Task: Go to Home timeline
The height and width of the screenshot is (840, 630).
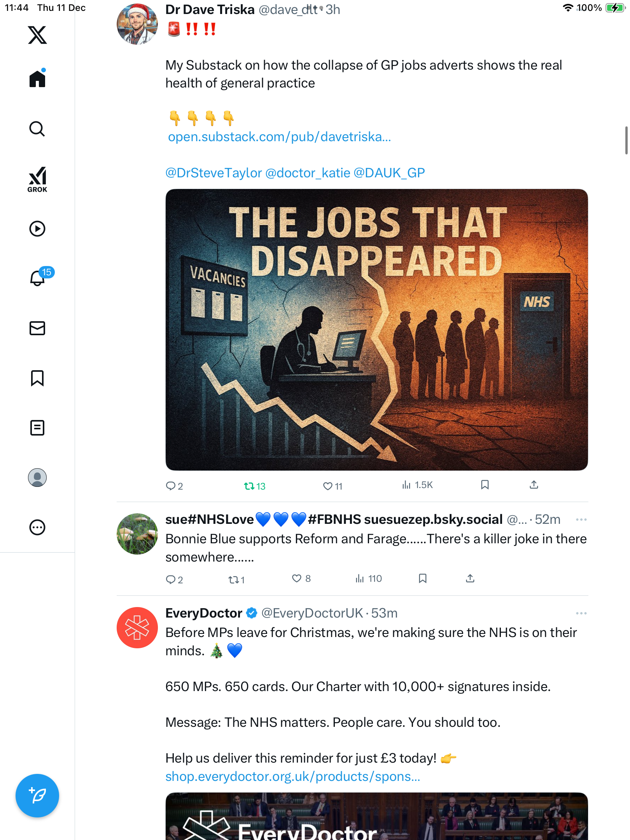Action: coord(37,79)
